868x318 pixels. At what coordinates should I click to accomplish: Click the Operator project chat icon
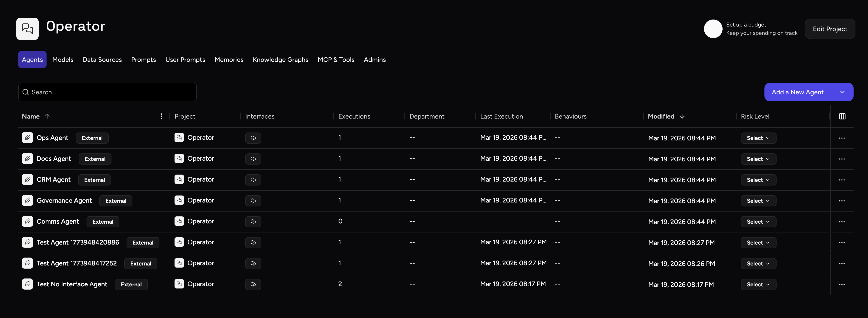27,29
